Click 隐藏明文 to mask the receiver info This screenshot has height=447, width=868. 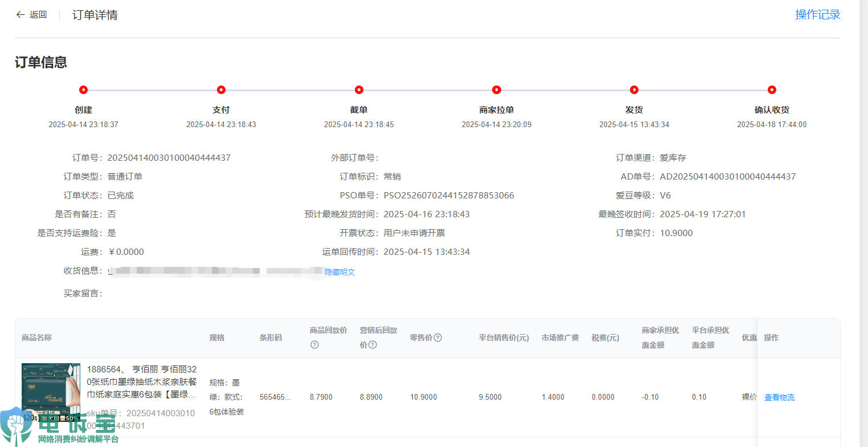click(340, 273)
